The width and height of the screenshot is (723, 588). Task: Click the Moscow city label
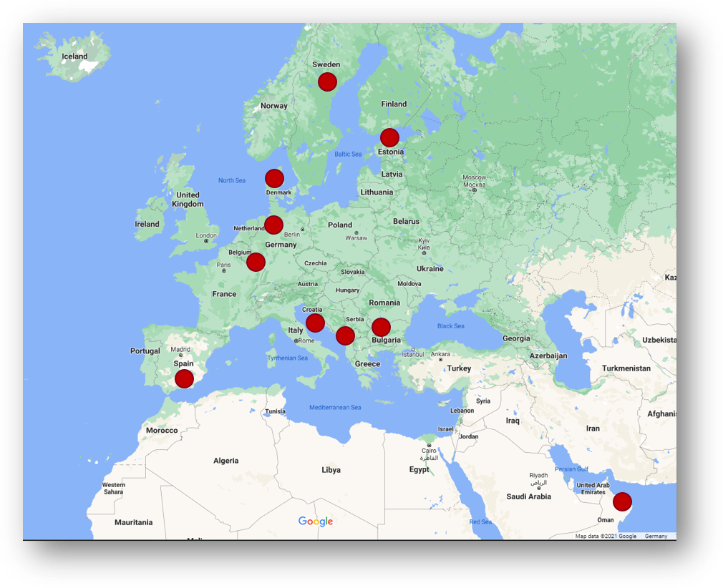[474, 177]
